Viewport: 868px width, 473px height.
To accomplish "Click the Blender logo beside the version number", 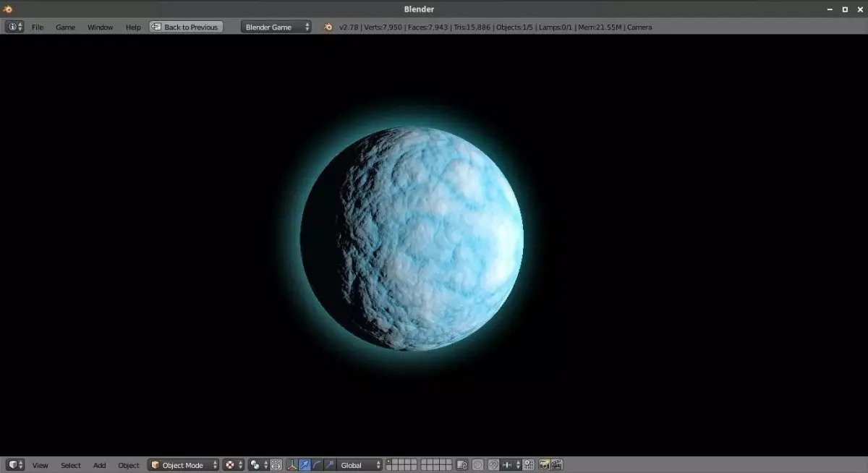I will (328, 27).
